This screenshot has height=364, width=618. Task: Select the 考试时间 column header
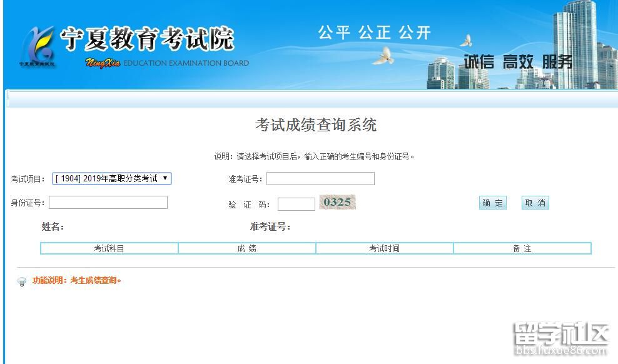click(x=384, y=248)
